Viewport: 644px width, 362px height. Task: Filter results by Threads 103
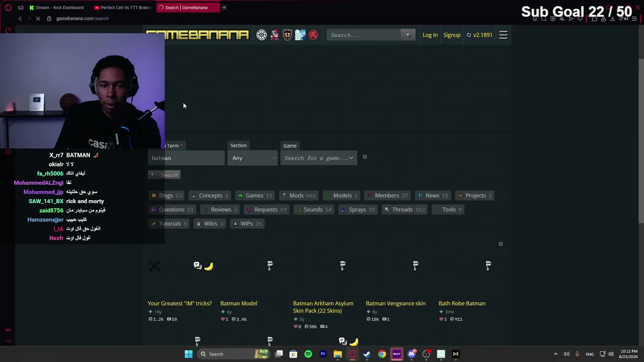tap(405, 210)
